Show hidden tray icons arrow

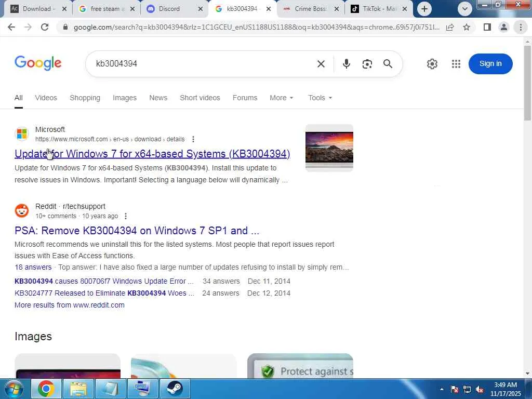(x=442, y=390)
